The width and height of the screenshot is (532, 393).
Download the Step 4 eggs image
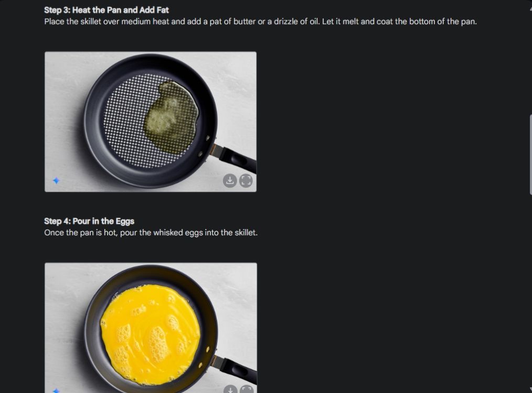pyautogui.click(x=230, y=390)
